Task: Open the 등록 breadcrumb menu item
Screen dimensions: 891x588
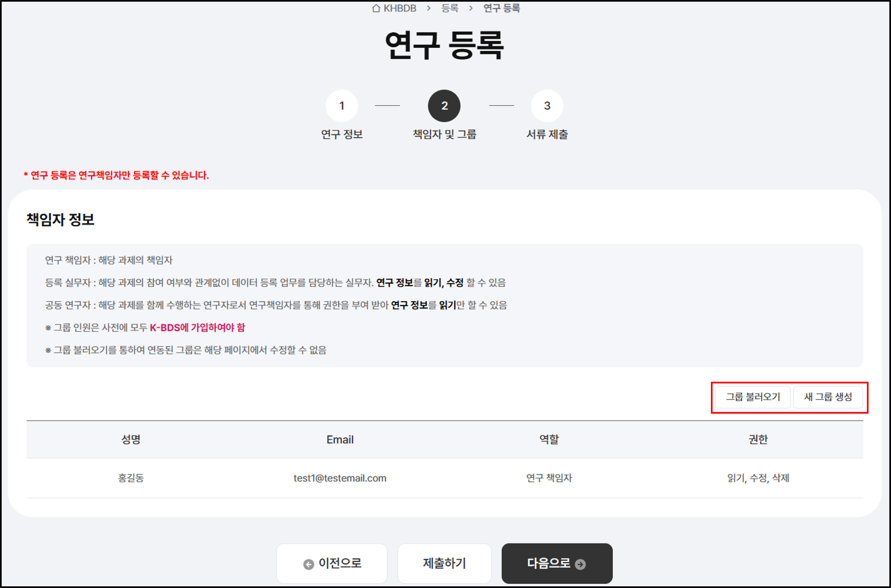Action: 450,8
